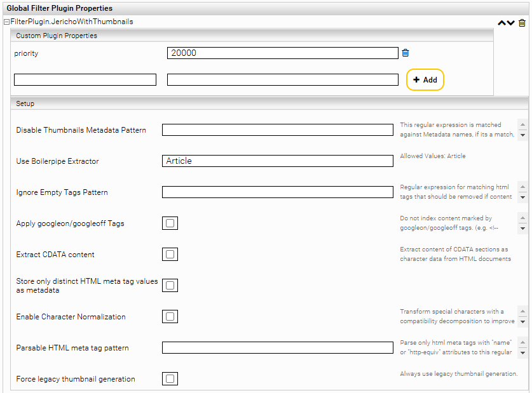The width and height of the screenshot is (532, 393).
Task: Click the Add custom property button
Action: pos(425,80)
